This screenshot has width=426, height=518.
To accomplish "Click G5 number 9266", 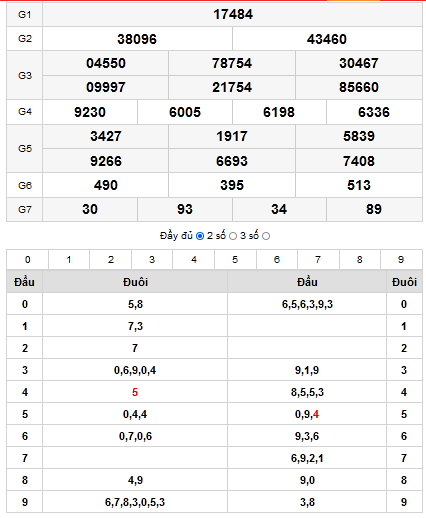I will pos(106,161).
